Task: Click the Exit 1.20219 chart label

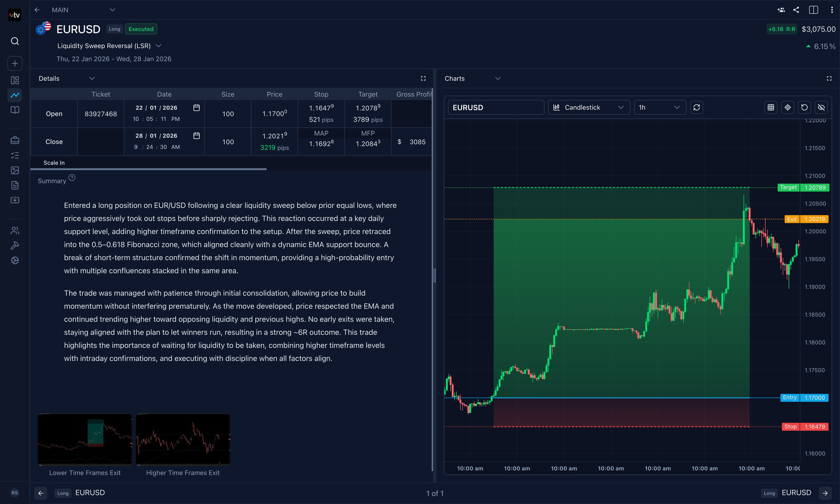Action: point(806,219)
